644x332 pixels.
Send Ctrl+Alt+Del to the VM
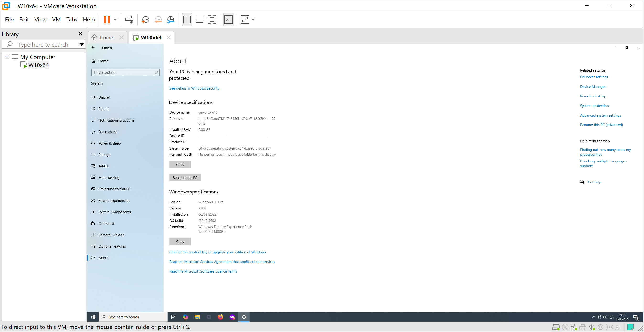point(130,20)
